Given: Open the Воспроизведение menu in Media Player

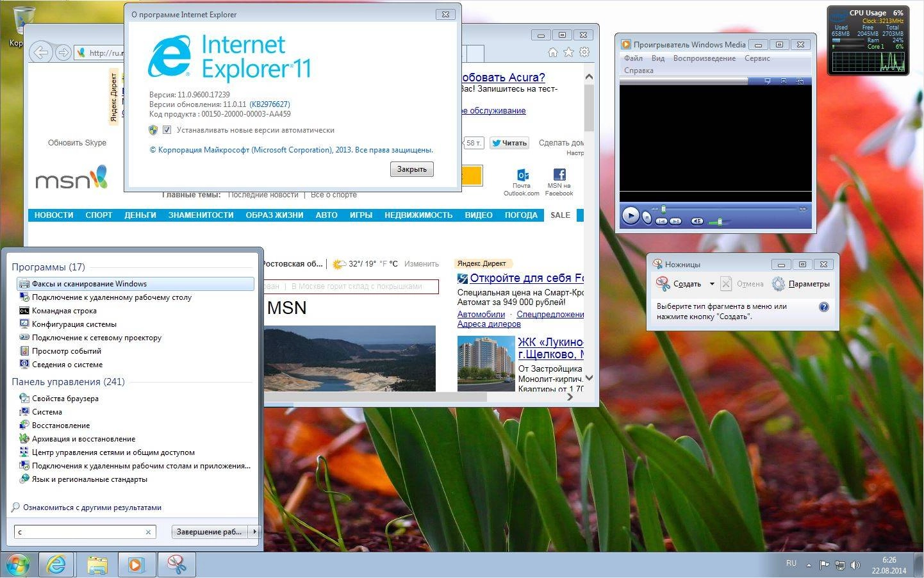Looking at the screenshot, I should (704, 58).
